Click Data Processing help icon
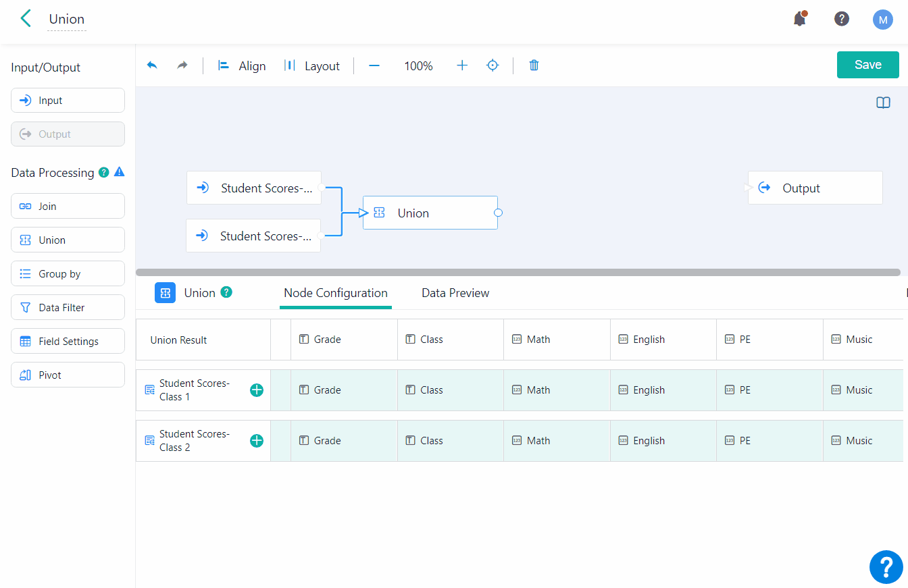 point(103,172)
